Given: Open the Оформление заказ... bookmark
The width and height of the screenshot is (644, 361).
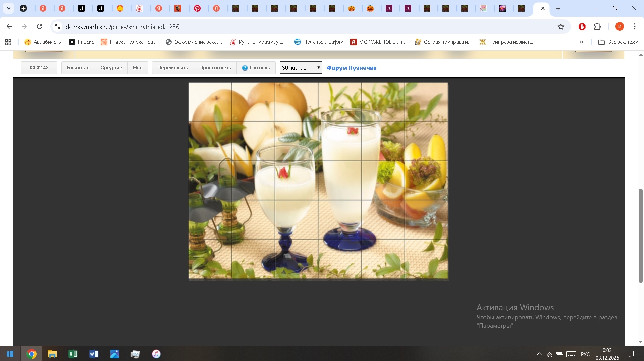Looking at the screenshot, I should pyautogui.click(x=194, y=42).
